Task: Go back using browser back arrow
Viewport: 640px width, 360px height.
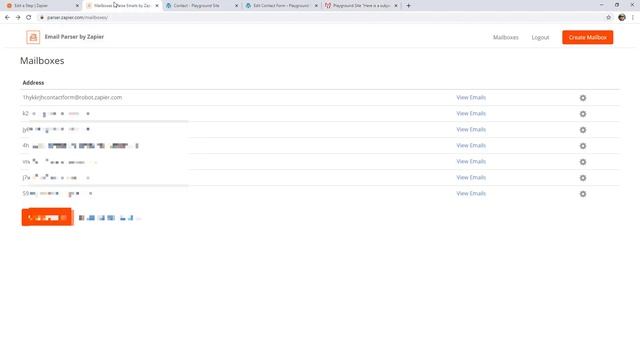Action: 7,18
